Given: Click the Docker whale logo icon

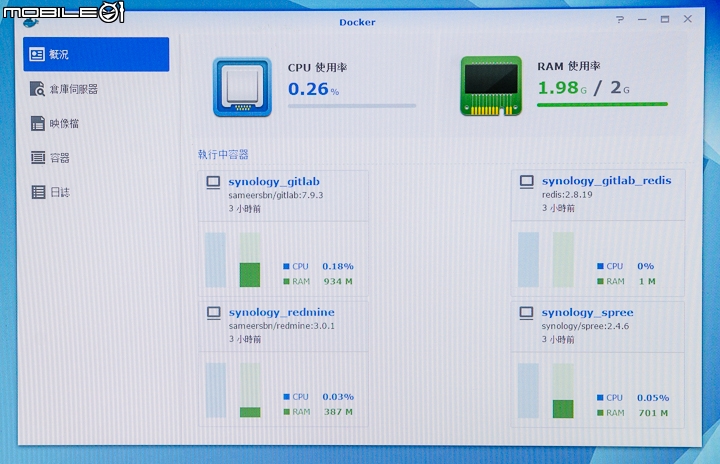Looking at the screenshot, I should pos(31,21).
